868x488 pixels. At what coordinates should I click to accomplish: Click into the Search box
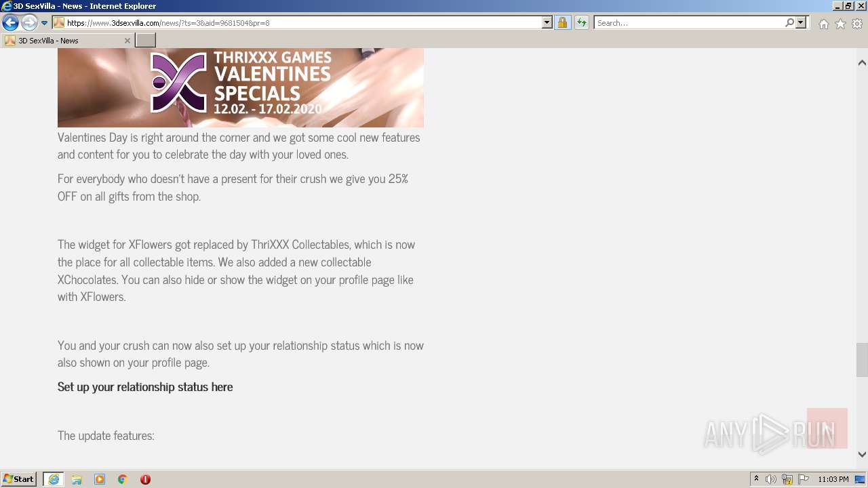[689, 22]
